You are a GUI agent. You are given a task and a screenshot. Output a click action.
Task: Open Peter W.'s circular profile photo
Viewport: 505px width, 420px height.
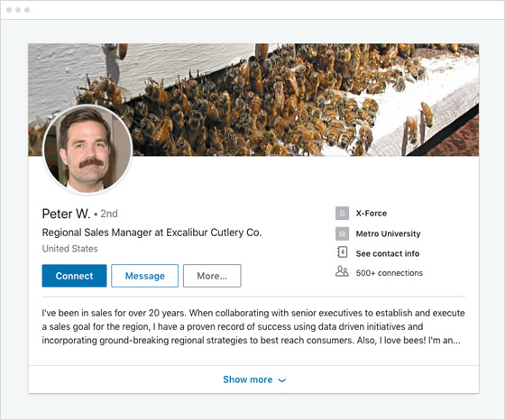tap(87, 150)
